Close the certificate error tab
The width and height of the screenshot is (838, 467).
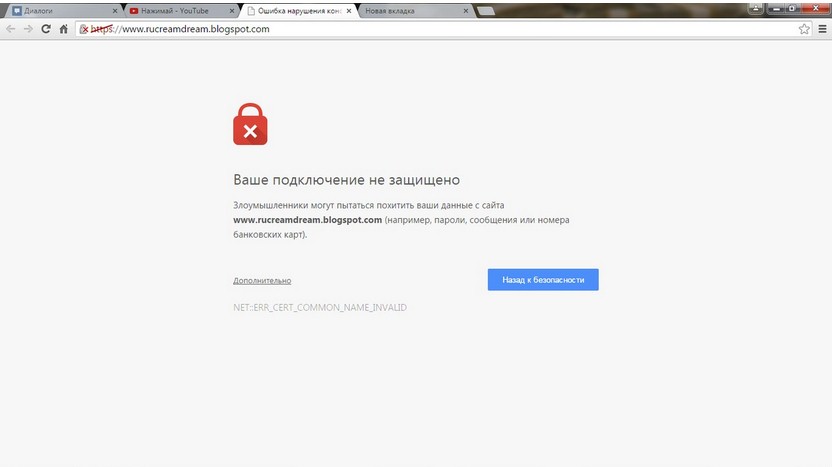[x=349, y=11]
